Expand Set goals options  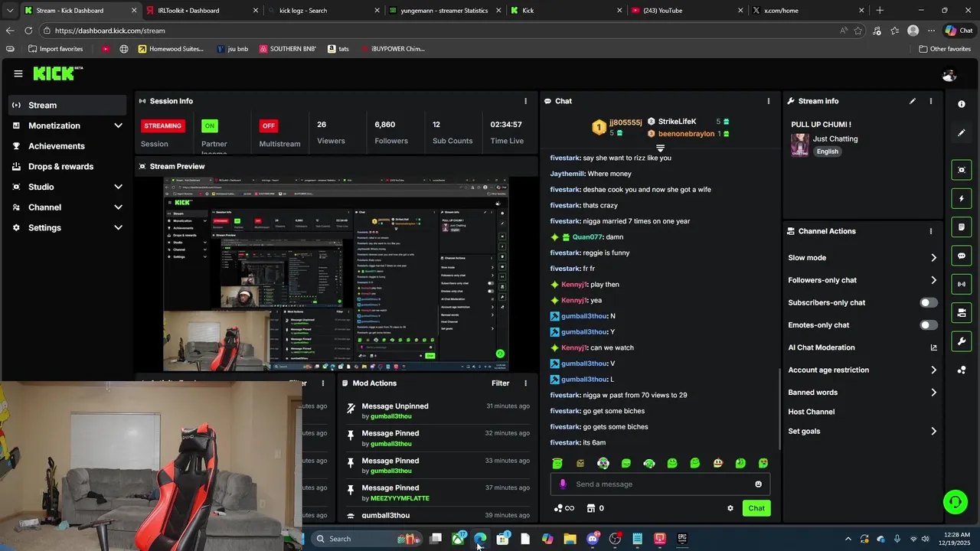click(x=933, y=432)
